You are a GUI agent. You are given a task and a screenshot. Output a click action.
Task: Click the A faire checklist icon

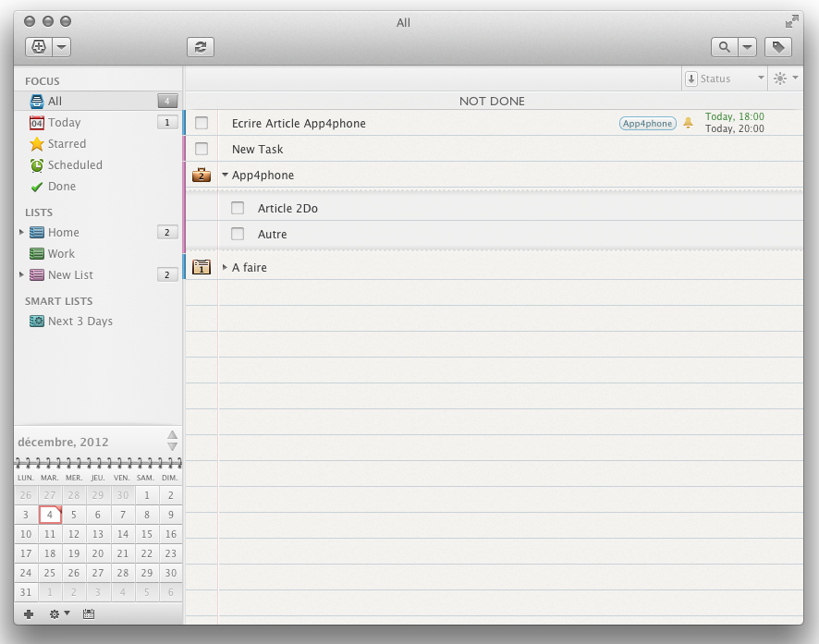point(201,267)
